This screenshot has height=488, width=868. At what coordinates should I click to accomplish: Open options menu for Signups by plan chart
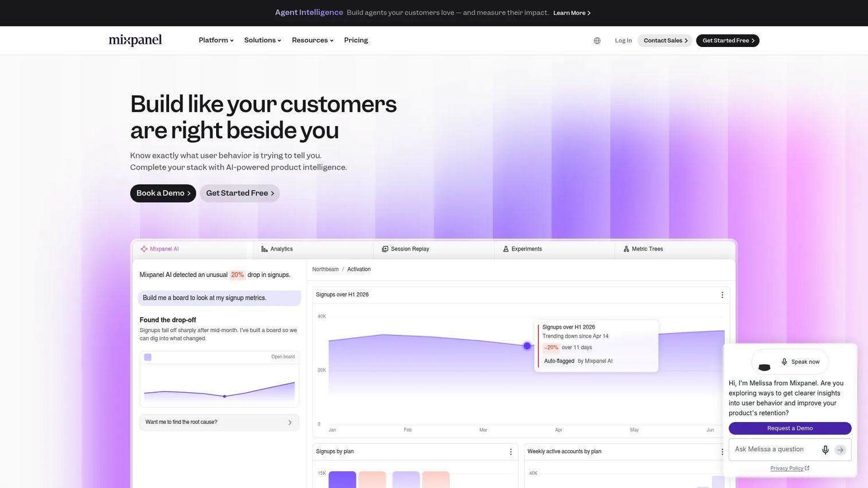point(511,452)
